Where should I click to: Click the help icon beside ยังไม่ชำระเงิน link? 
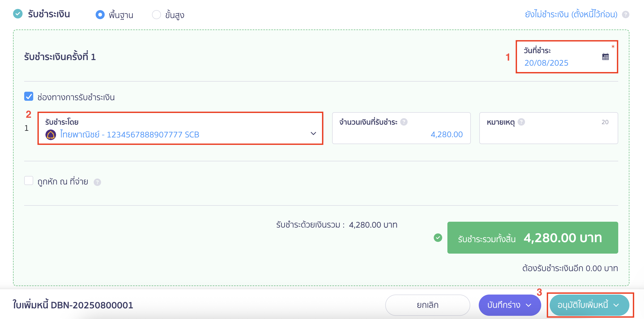point(626,14)
